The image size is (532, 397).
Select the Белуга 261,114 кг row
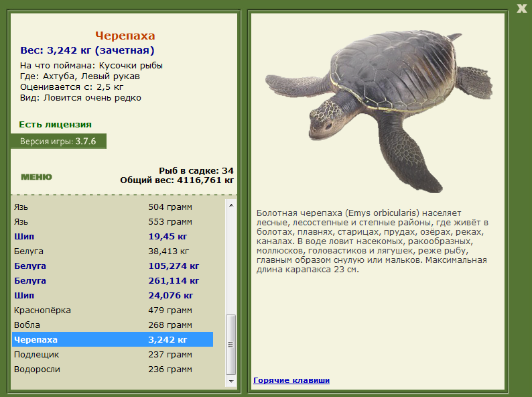coord(113,281)
